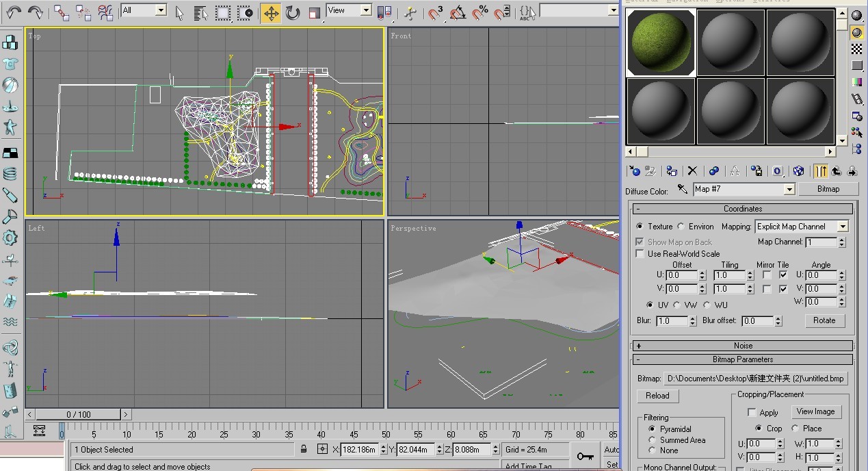The width and height of the screenshot is (868, 471).
Task: Click the View Image button
Action: [x=815, y=411]
